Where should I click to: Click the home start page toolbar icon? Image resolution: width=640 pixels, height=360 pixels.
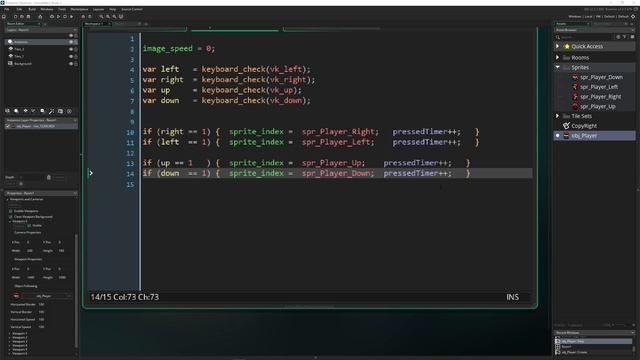[4, 16]
